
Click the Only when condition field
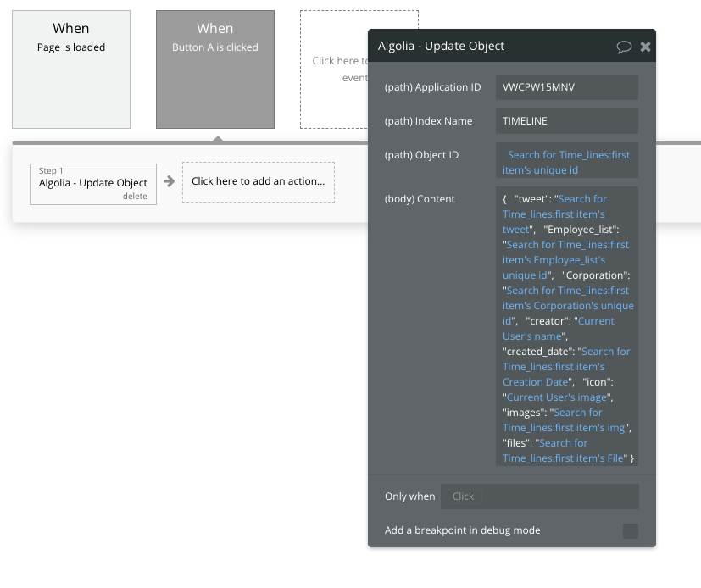tap(539, 496)
